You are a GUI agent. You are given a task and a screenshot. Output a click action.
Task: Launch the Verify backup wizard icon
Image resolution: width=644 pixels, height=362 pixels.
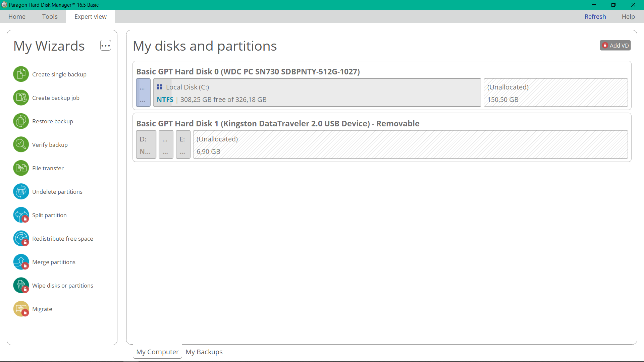tap(21, 144)
